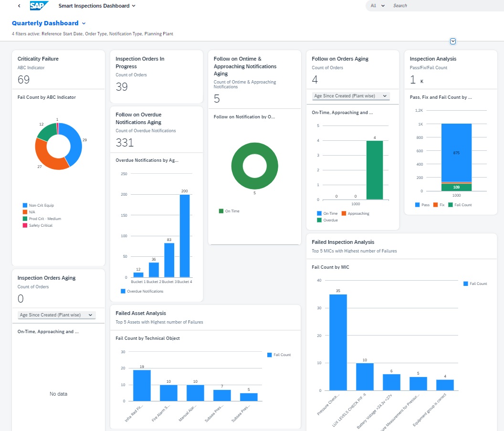Toggle the Non-Crit Equip legend entry
The width and height of the screenshot is (504, 431).
[x=38, y=205]
